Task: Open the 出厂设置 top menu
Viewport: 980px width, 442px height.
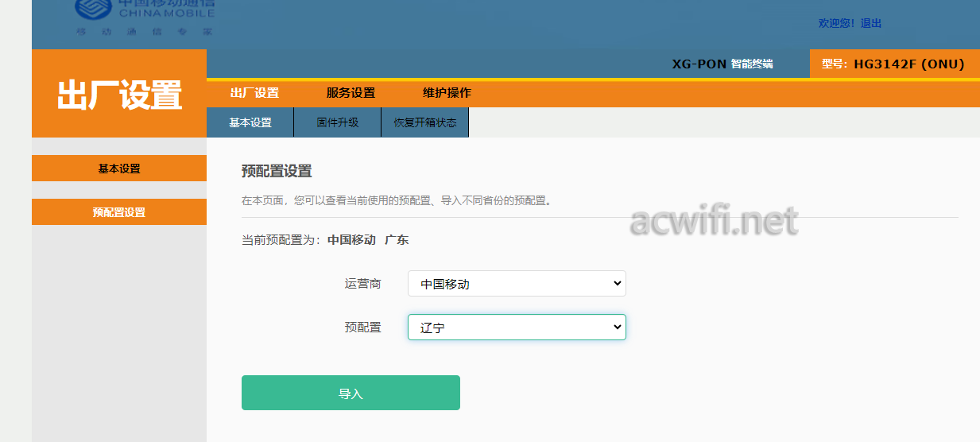Action: point(254,93)
